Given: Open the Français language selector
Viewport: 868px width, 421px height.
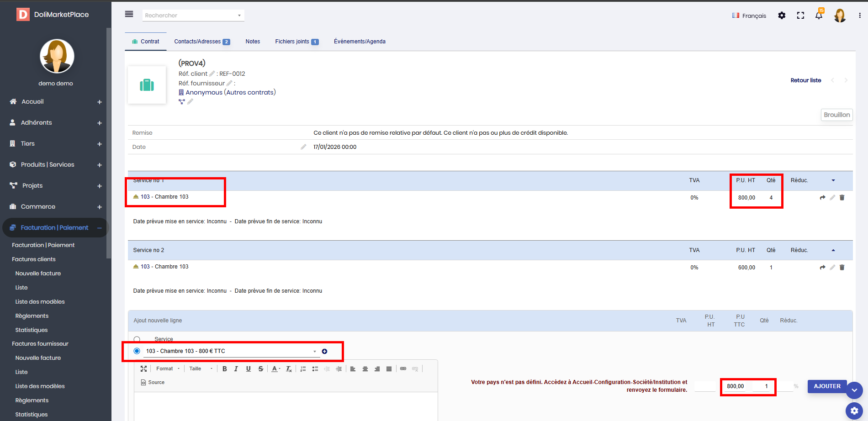Looking at the screenshot, I should tap(749, 16).
